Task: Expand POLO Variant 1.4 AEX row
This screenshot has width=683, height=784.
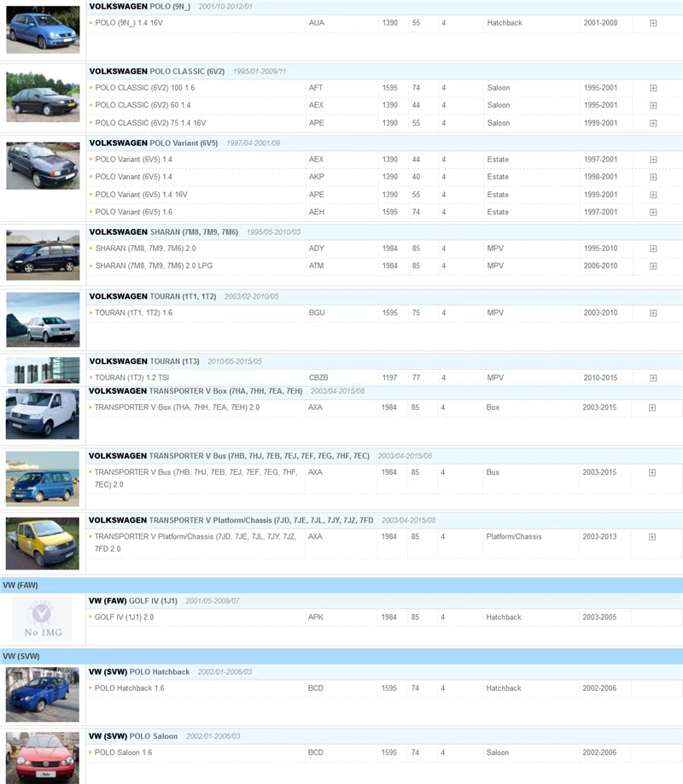Action: pos(653,160)
